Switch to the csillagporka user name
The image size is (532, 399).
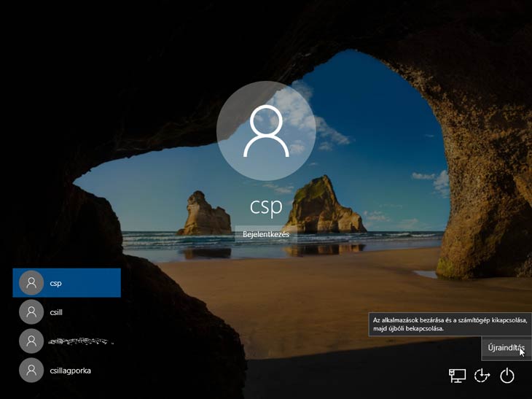[71, 371]
